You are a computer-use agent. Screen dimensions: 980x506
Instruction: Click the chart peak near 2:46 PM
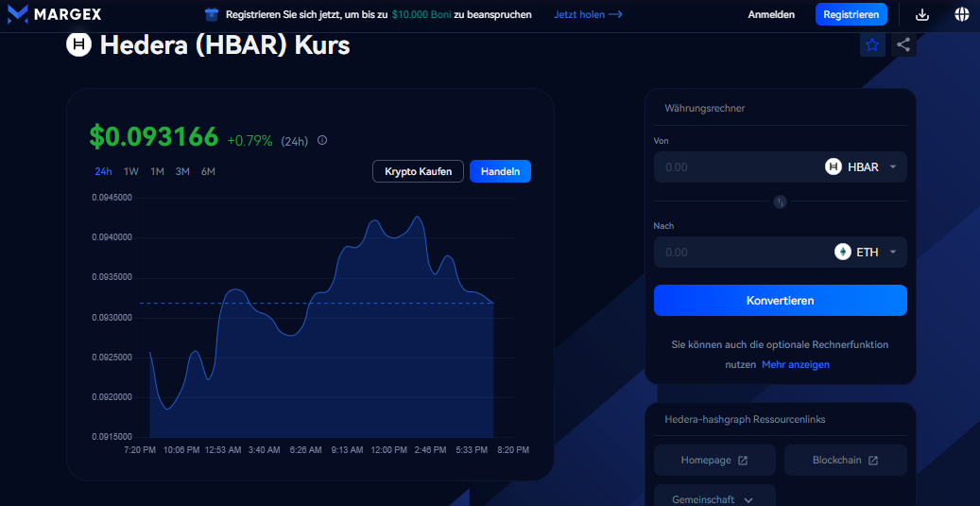pyautogui.click(x=418, y=217)
